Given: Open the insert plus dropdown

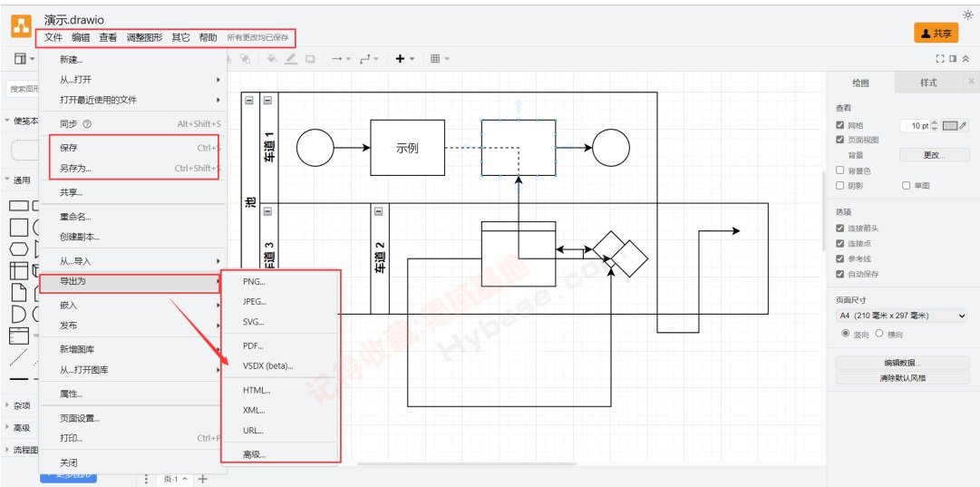Looking at the screenshot, I should (405, 59).
